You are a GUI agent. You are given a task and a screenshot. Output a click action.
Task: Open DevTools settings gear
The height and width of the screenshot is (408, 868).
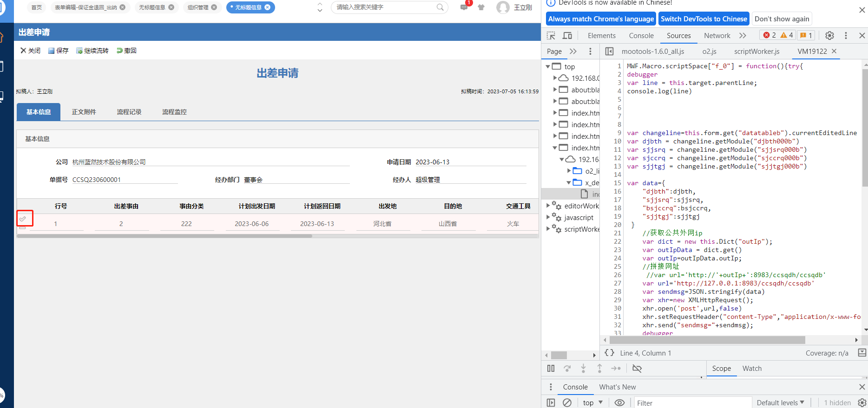(829, 36)
